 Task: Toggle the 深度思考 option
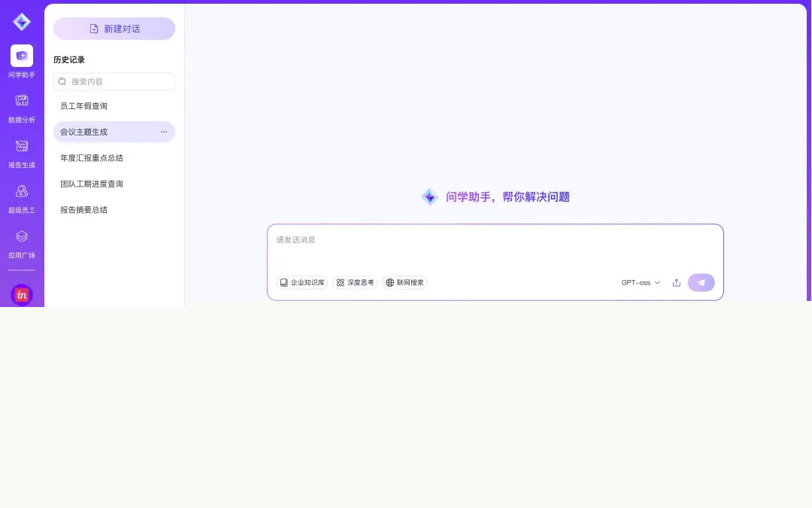[355, 282]
